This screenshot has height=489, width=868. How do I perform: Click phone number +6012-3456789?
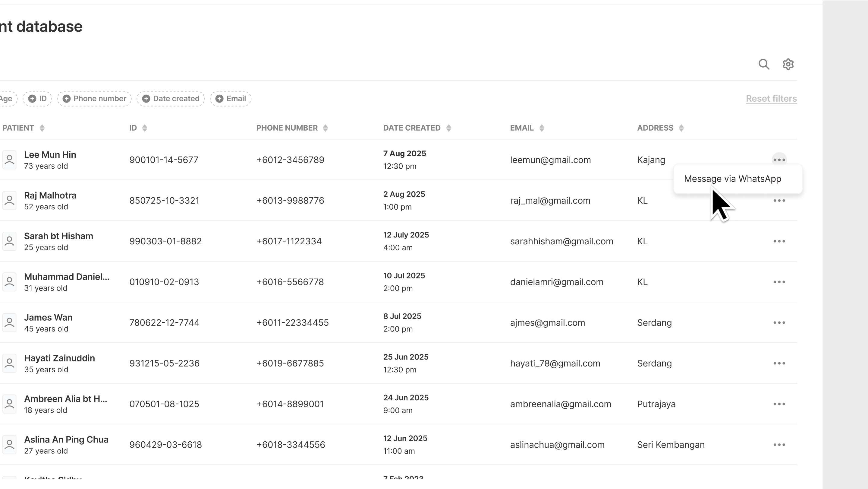(290, 160)
